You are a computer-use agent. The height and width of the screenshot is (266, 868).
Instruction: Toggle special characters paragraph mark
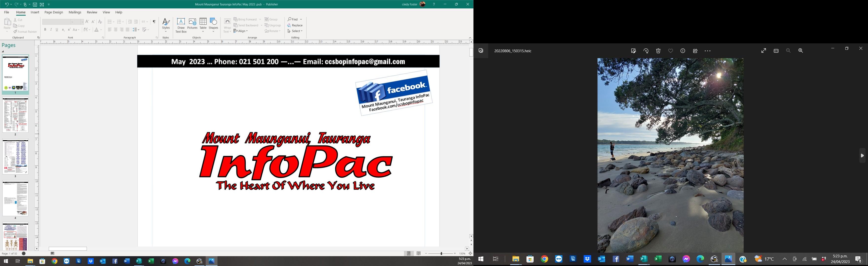tap(154, 21)
